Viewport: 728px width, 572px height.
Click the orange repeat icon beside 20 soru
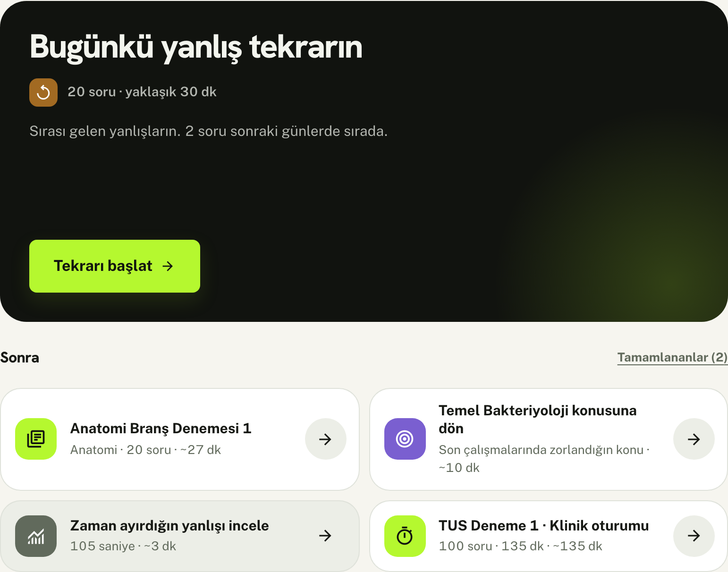tap(43, 93)
